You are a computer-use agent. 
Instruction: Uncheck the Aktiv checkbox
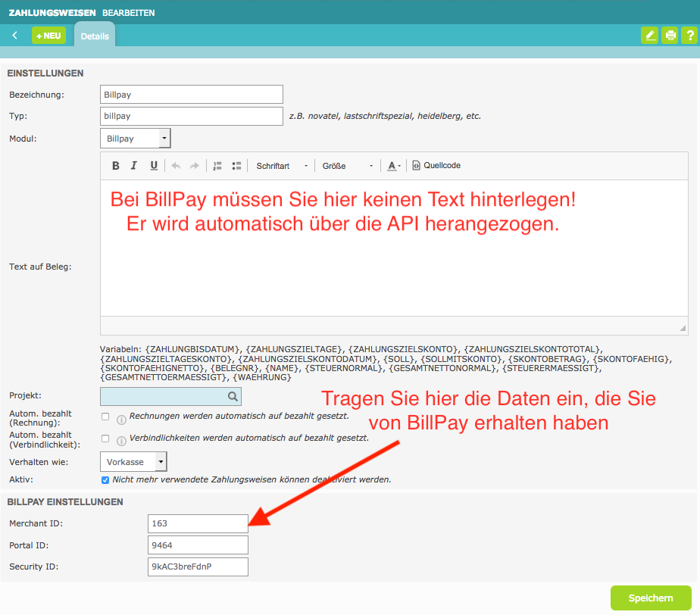coord(105,480)
